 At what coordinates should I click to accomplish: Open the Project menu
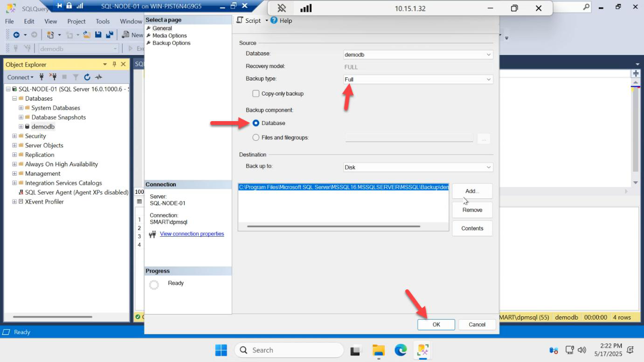coord(76,21)
